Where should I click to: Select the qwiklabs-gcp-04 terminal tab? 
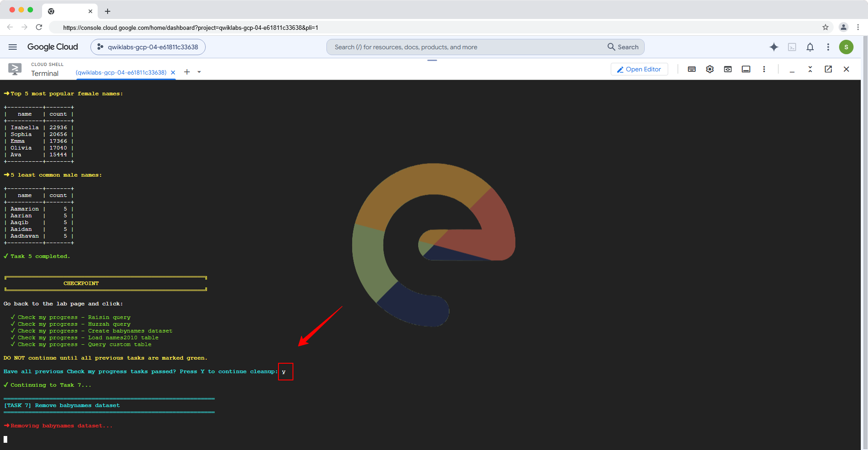121,72
